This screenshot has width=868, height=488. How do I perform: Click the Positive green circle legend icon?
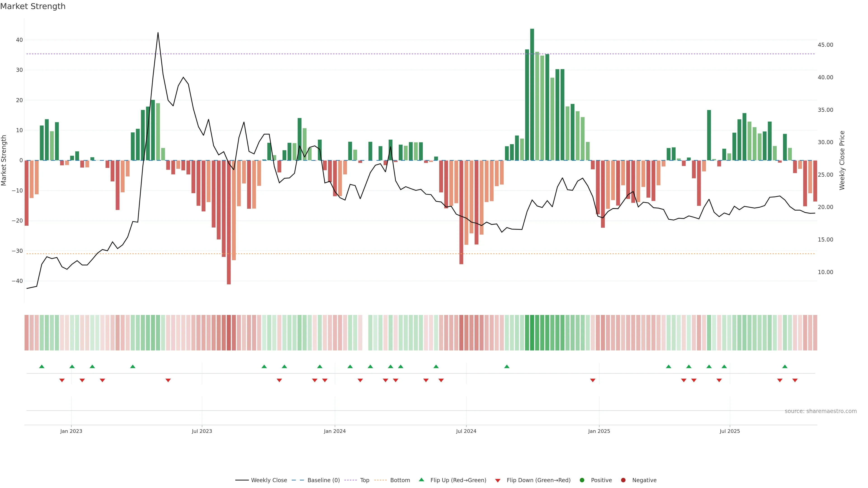pos(582,480)
